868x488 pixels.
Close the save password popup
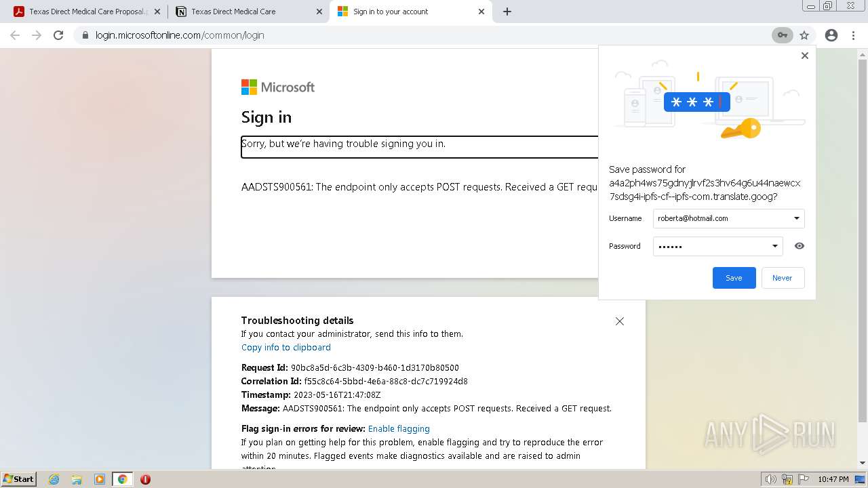coord(805,56)
